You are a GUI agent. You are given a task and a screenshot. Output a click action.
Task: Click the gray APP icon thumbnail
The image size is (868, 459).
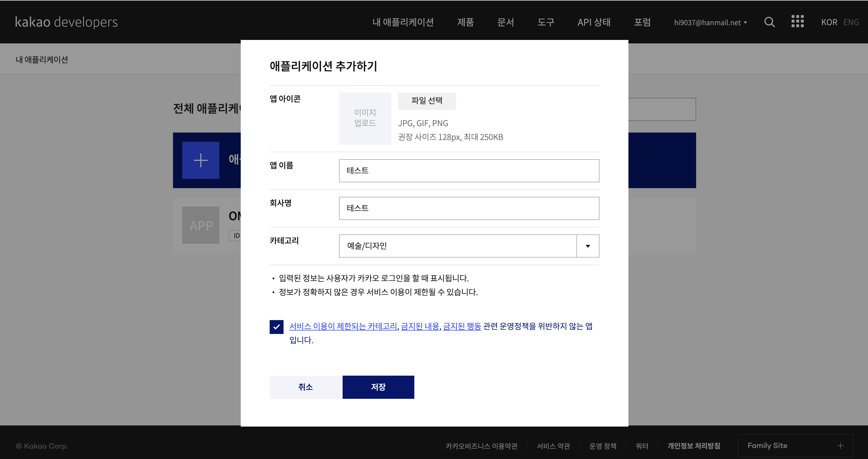tap(201, 225)
